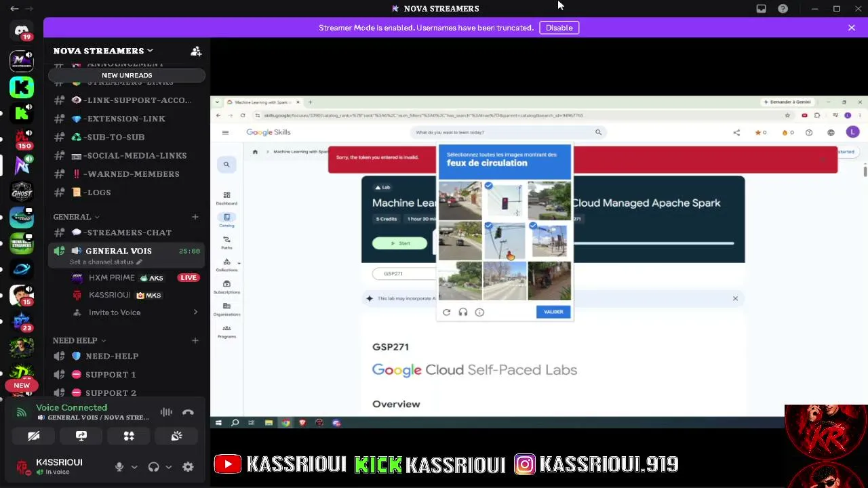Screen dimensions: 868x488
Task: Collapse the GENERAL channel category
Action: point(76,217)
